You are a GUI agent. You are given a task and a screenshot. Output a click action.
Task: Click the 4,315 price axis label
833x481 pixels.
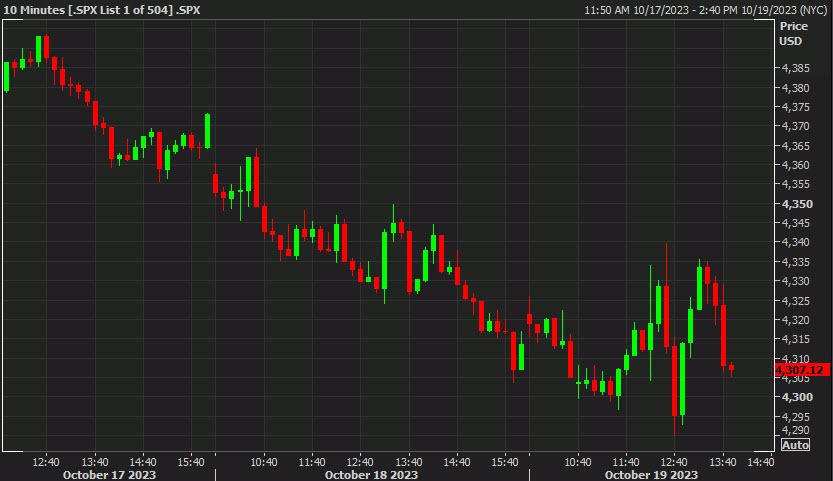tap(795, 339)
